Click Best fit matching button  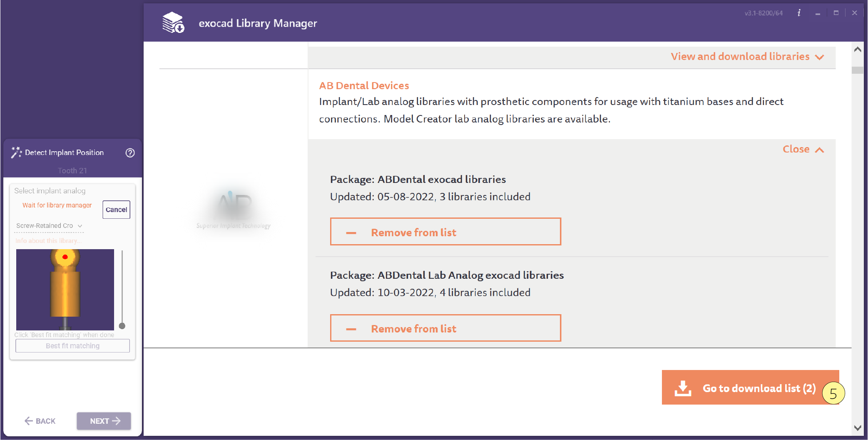pyautogui.click(x=72, y=346)
